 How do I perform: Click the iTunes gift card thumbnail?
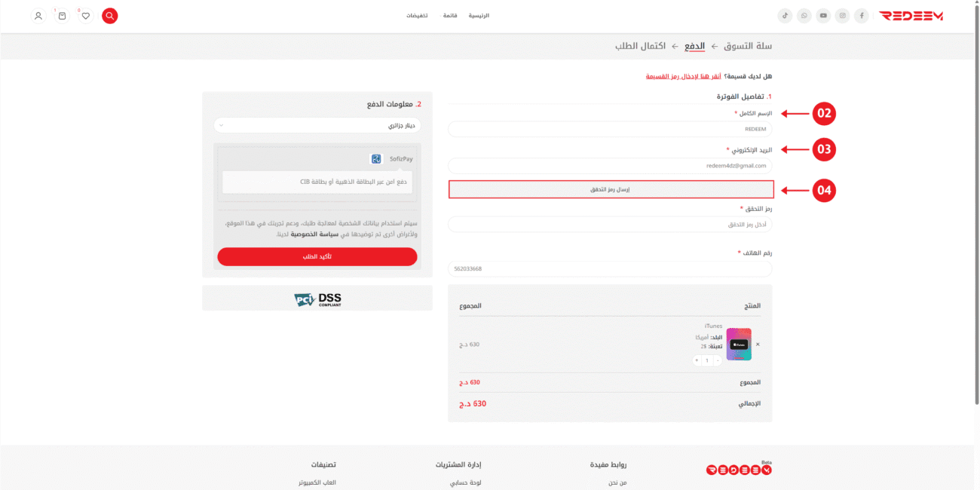(739, 345)
